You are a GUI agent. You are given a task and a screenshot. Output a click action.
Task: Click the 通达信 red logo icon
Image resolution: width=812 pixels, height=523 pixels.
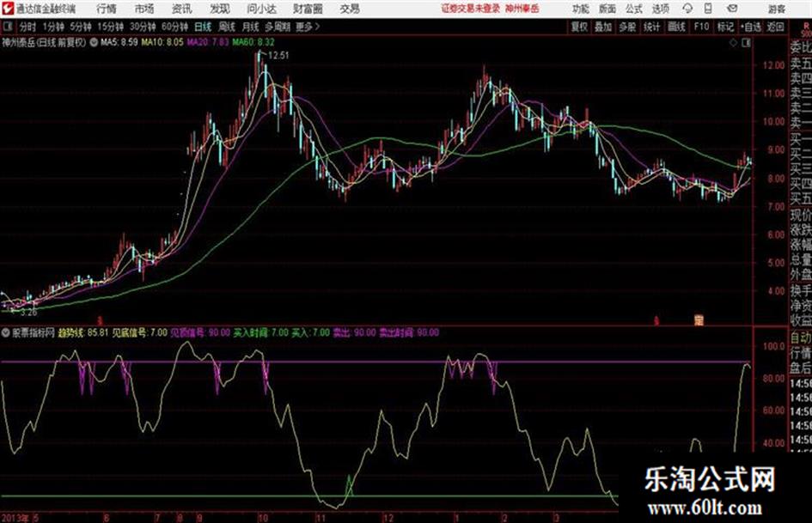(8, 9)
